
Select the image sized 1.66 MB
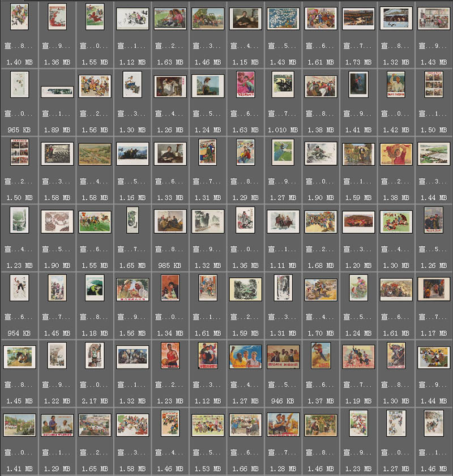[245, 424]
